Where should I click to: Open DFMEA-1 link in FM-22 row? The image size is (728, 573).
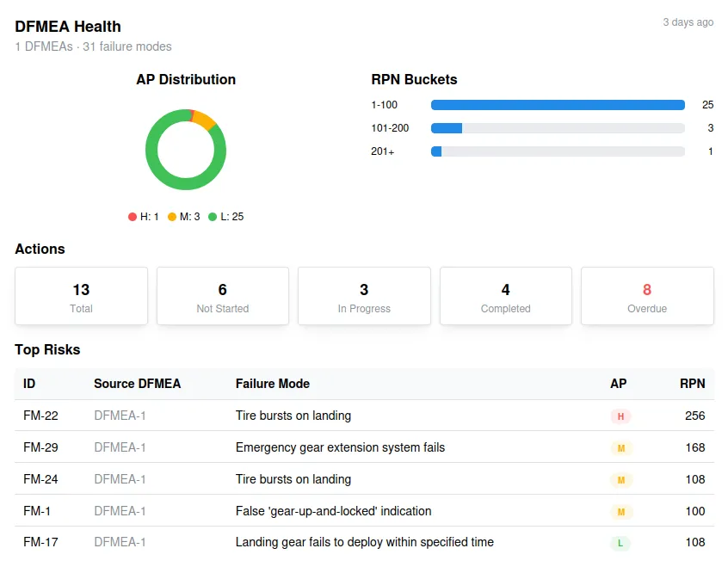pyautogui.click(x=120, y=416)
